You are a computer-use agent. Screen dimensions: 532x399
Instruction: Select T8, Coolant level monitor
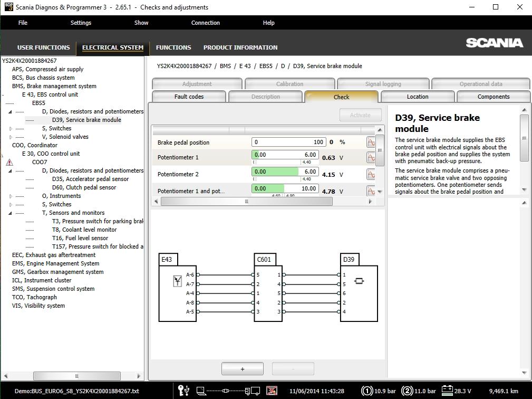click(x=84, y=230)
